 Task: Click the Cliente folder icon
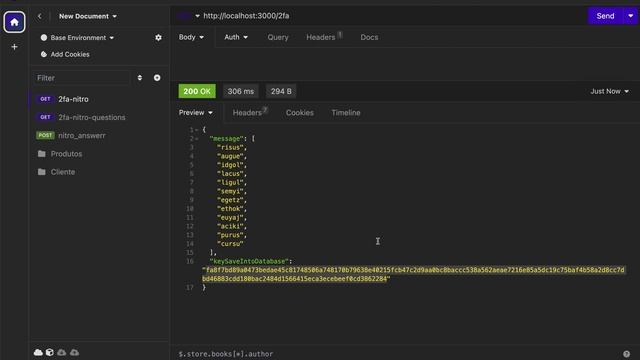tap(42, 172)
